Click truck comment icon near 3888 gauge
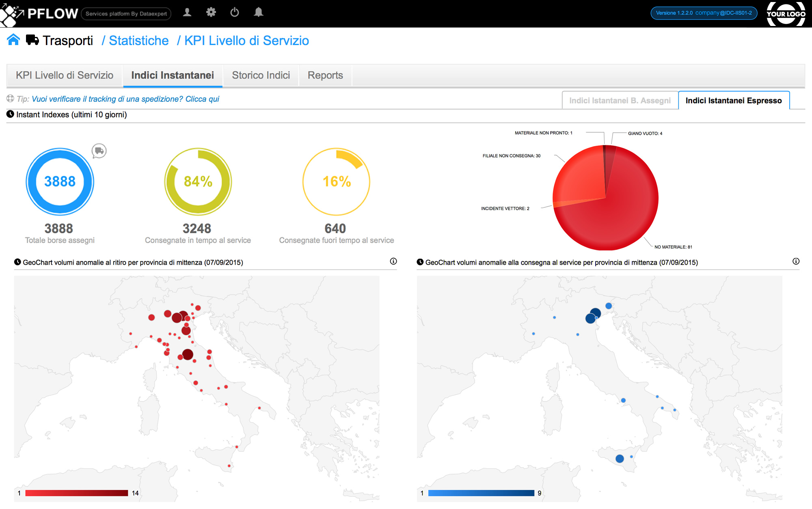 click(99, 151)
